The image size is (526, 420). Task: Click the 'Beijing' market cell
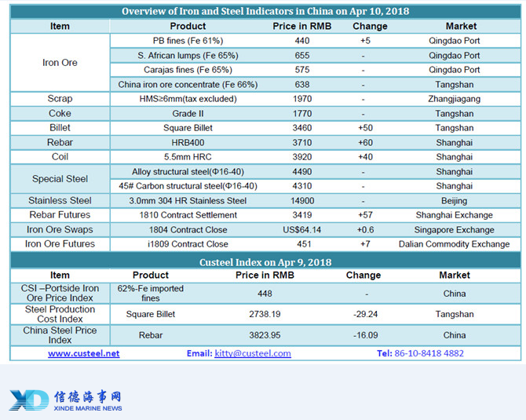(455, 201)
